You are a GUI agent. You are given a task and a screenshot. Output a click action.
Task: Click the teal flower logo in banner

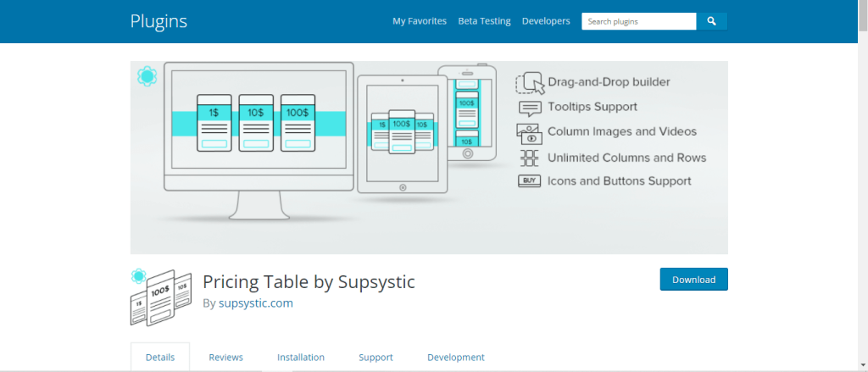point(147,76)
